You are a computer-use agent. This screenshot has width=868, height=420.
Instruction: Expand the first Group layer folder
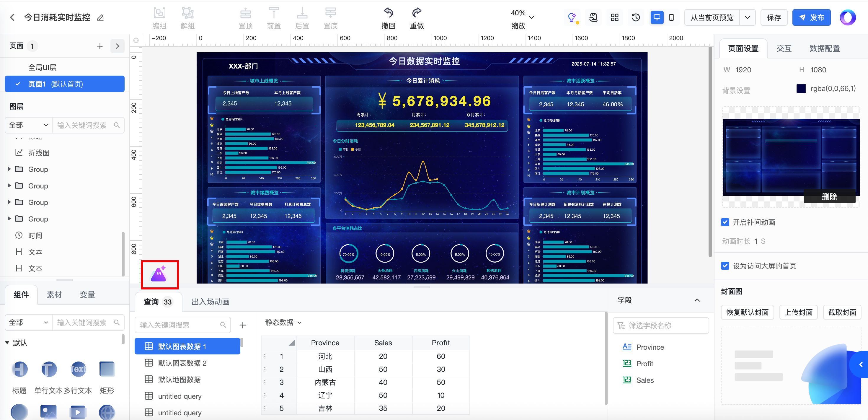click(x=9, y=169)
